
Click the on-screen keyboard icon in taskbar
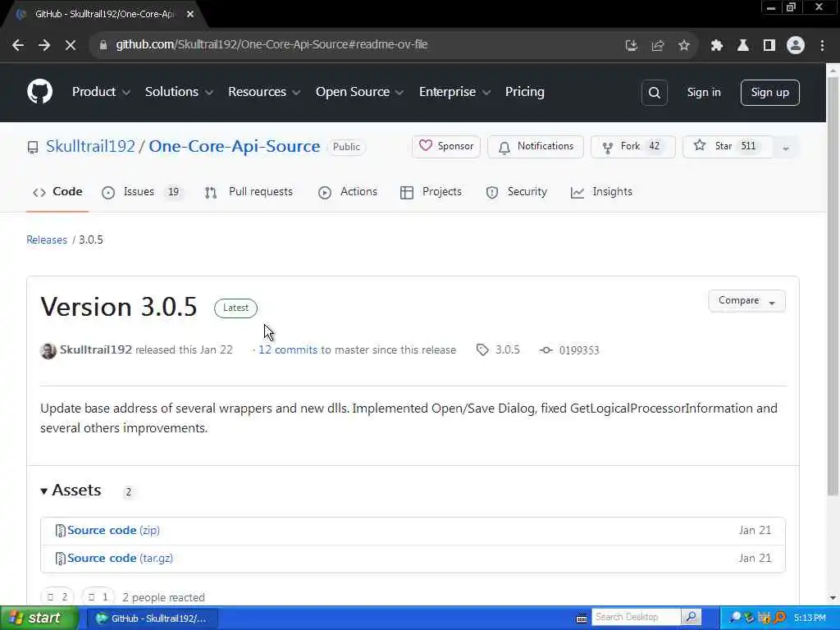point(582,619)
